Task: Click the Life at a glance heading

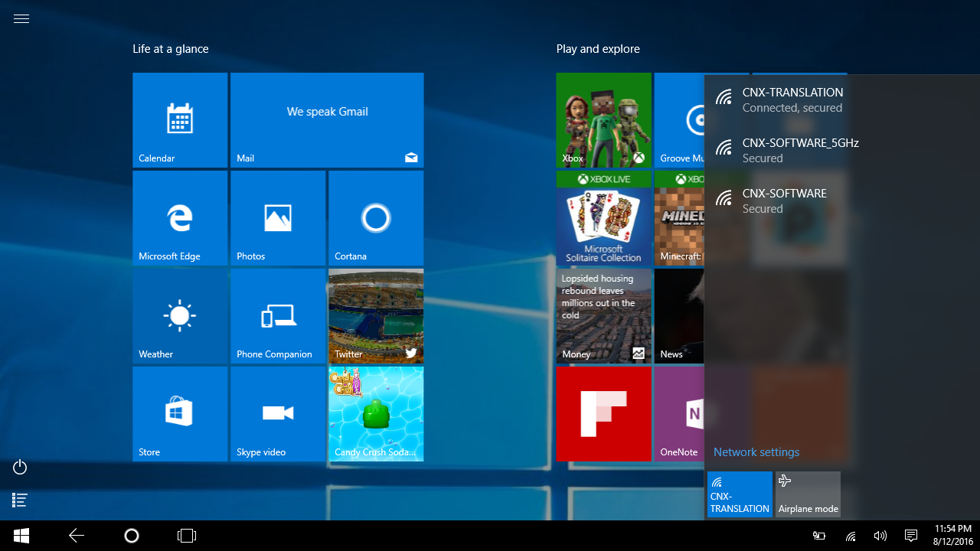Action: coord(171,49)
